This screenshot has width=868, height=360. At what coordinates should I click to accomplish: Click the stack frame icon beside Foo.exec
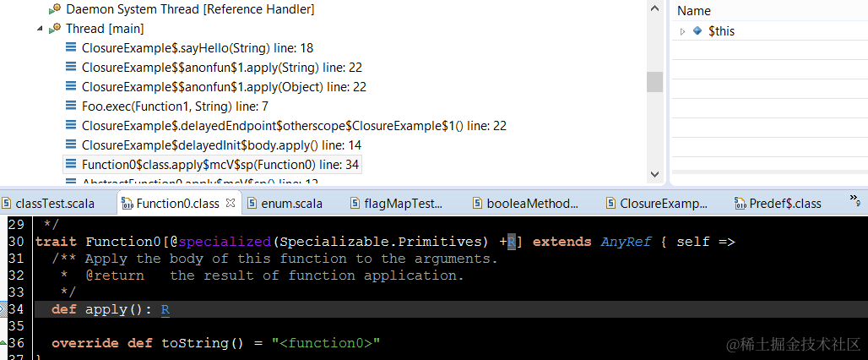[x=71, y=106]
